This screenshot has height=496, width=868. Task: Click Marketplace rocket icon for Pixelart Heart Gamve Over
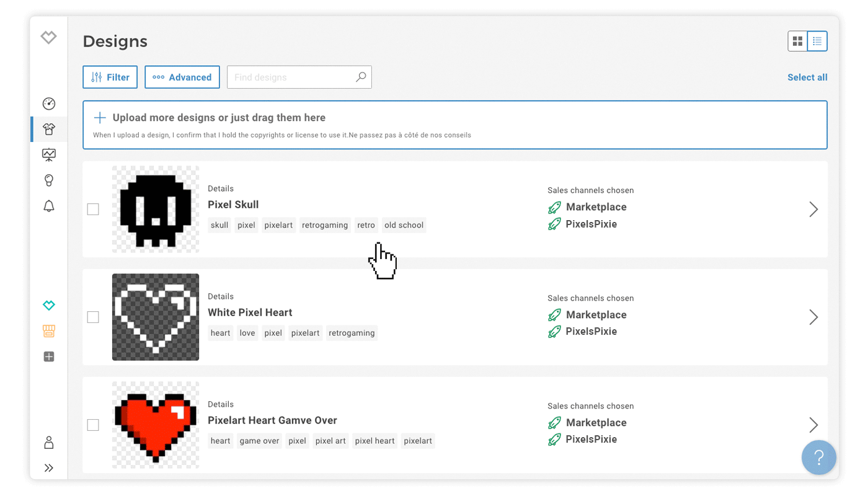point(554,423)
